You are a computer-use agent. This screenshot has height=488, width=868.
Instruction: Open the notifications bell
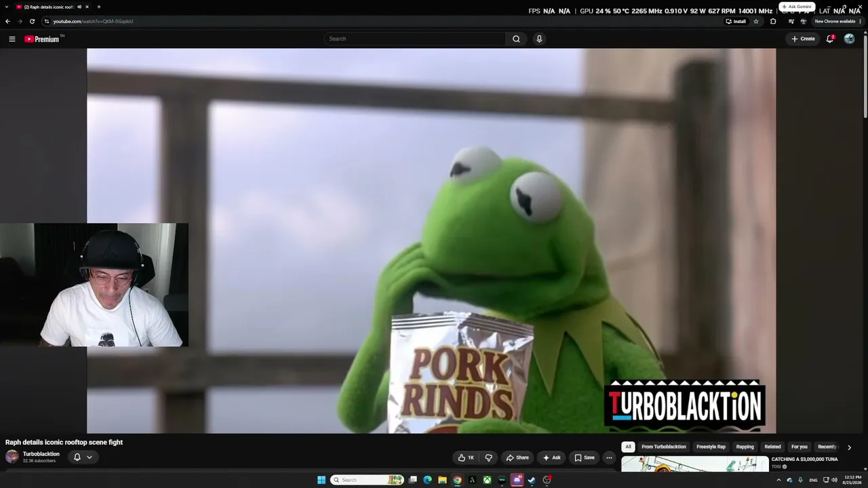[830, 39]
